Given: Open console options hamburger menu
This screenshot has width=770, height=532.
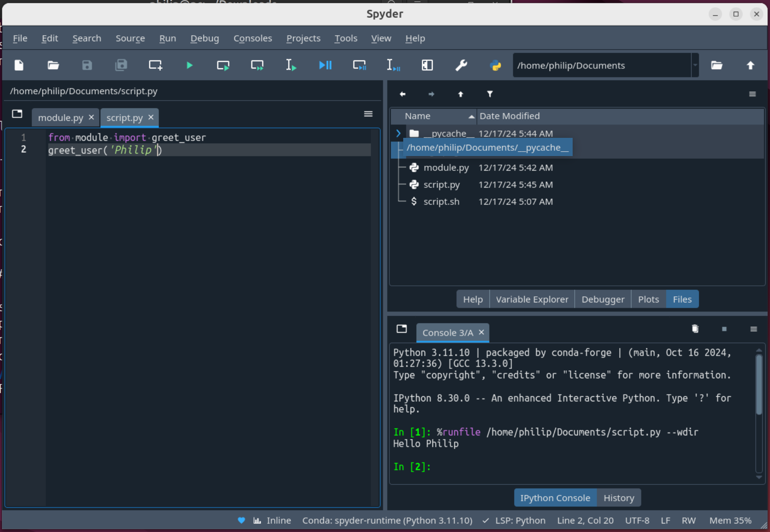Looking at the screenshot, I should [753, 329].
